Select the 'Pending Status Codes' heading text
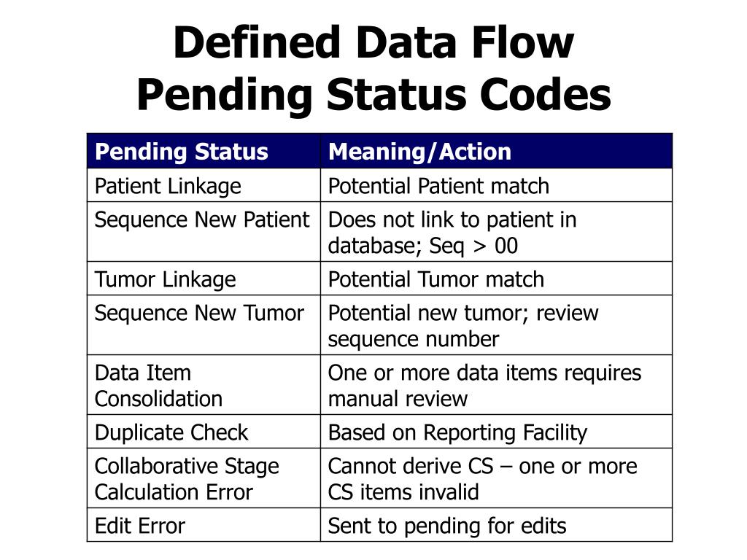The width and height of the screenshot is (747, 560). point(373,94)
